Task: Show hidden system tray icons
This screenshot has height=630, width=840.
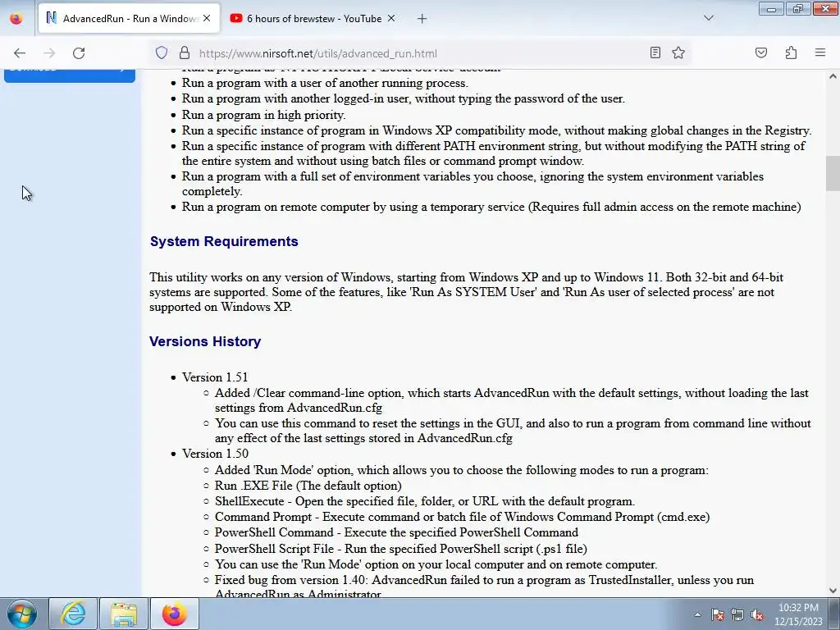Action: pos(697,615)
